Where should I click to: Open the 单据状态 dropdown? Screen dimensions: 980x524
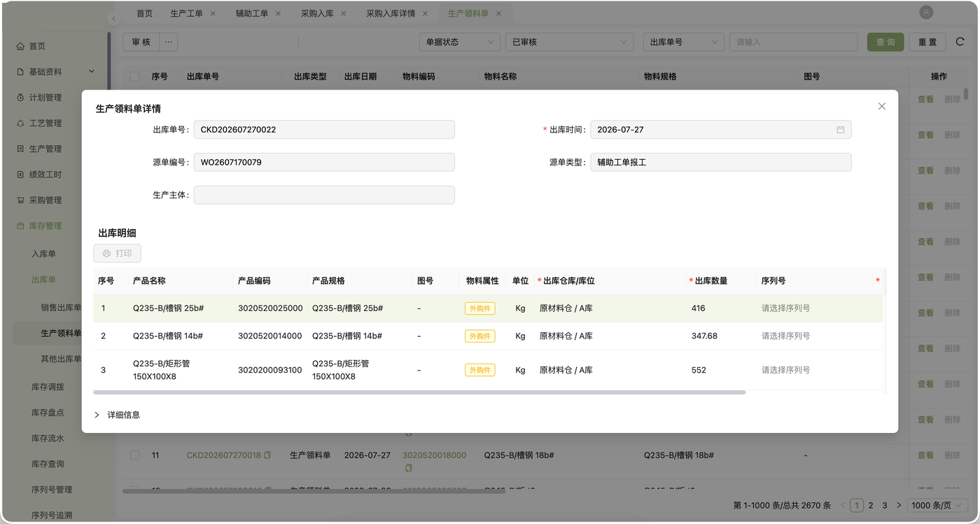pos(459,42)
